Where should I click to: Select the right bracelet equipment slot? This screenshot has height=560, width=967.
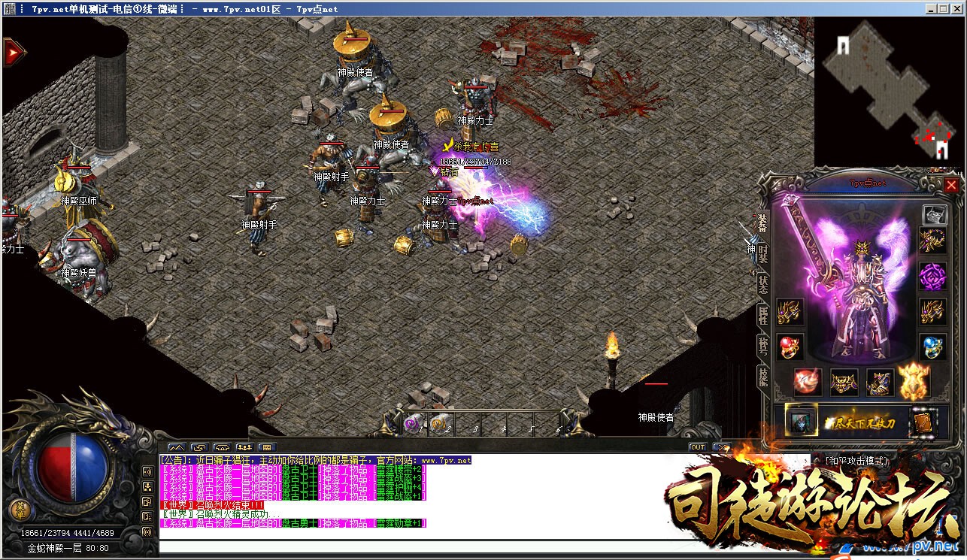pyautogui.click(x=933, y=311)
